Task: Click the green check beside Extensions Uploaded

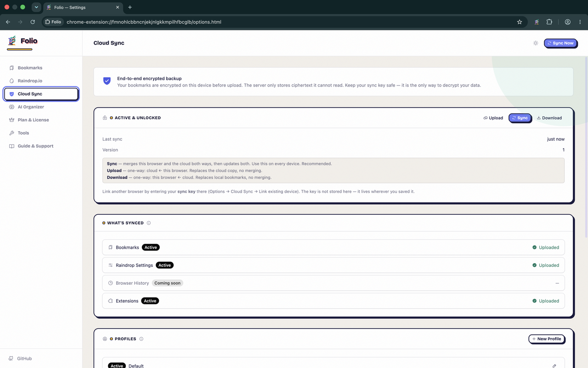Action: pyautogui.click(x=535, y=301)
